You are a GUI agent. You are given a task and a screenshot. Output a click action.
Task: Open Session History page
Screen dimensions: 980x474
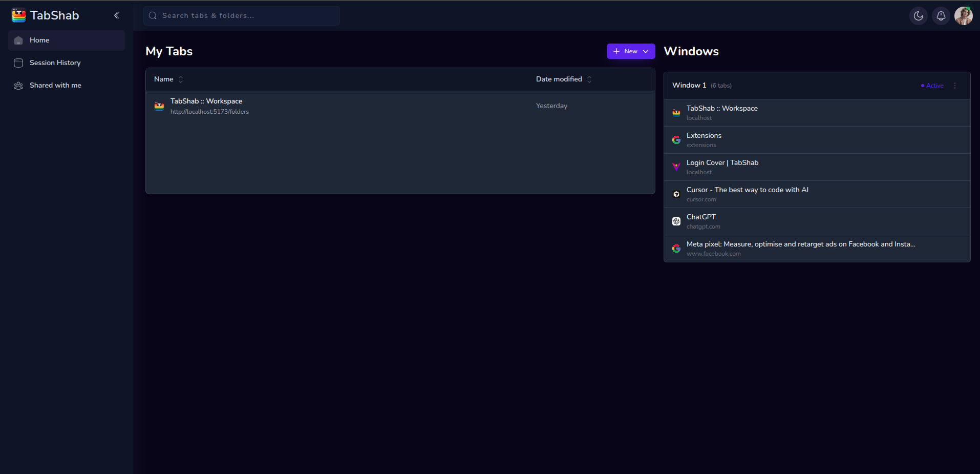coord(55,63)
